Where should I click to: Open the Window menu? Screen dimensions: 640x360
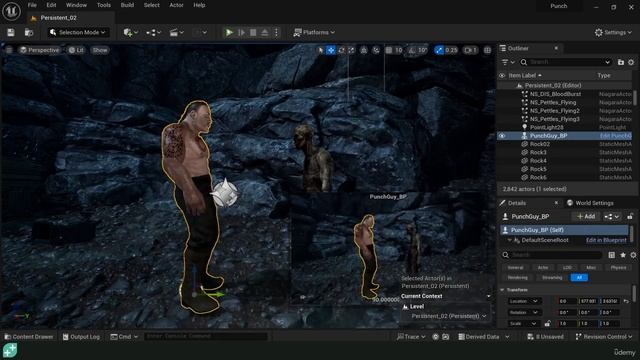pos(76,5)
